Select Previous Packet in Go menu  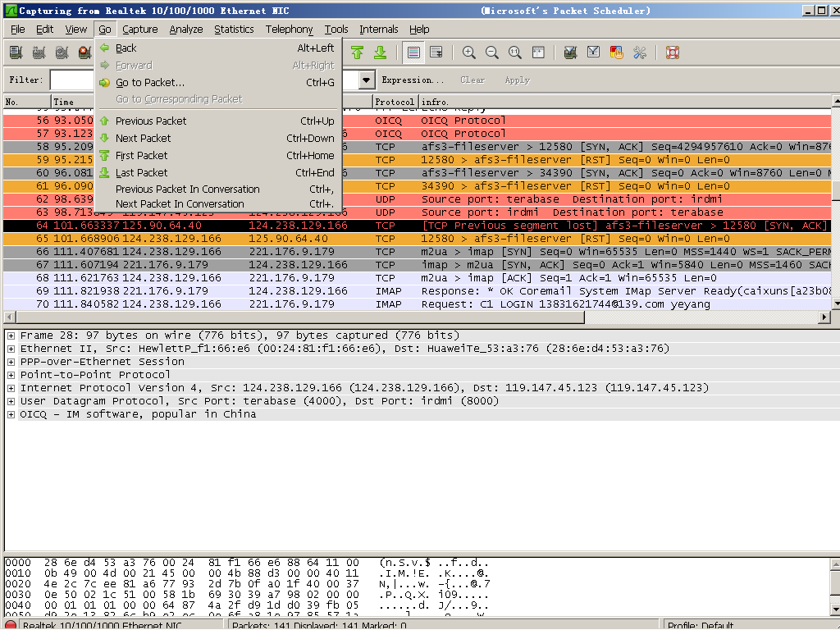(218, 121)
